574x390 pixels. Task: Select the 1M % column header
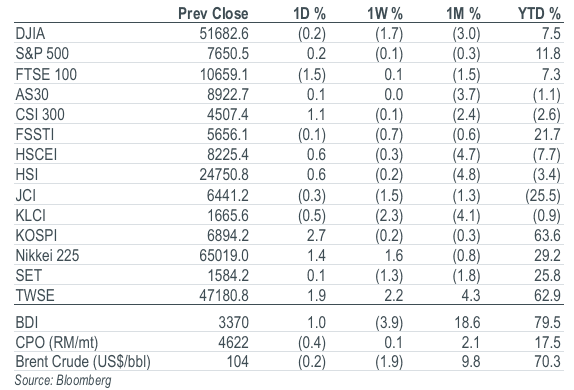pyautogui.click(x=463, y=14)
